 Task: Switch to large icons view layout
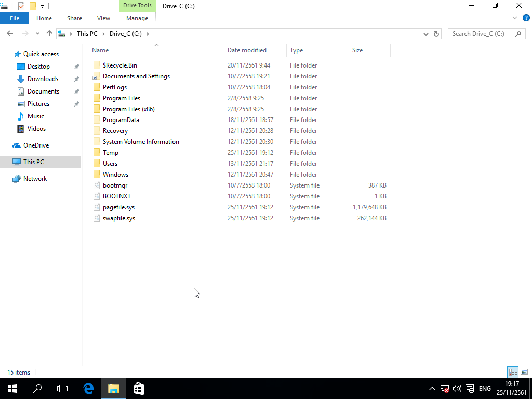tap(524, 372)
